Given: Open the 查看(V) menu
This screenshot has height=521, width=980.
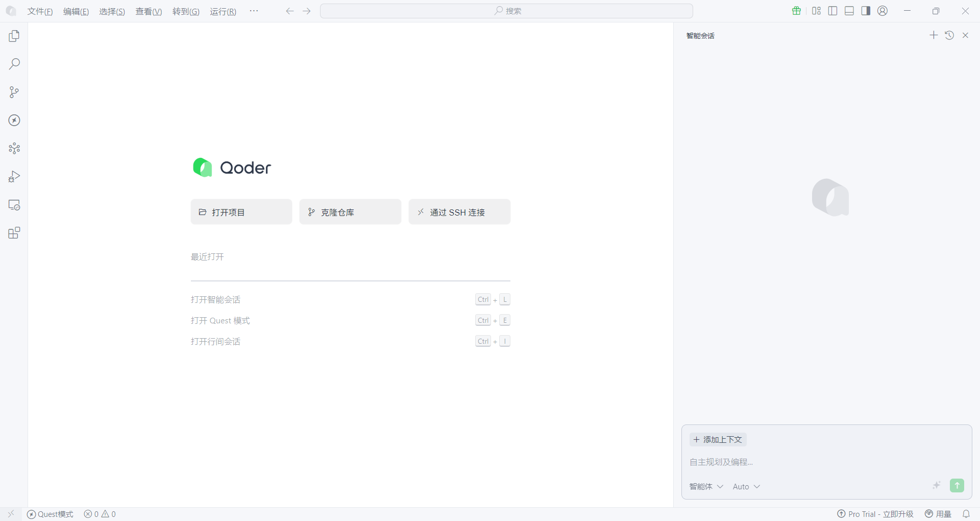Looking at the screenshot, I should (x=149, y=11).
